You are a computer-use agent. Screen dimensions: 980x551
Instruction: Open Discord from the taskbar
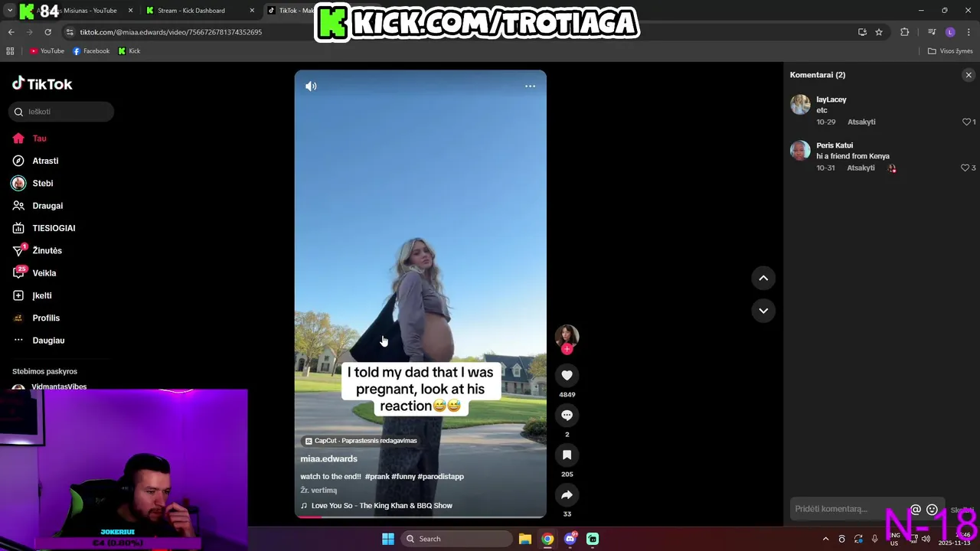[x=570, y=539]
